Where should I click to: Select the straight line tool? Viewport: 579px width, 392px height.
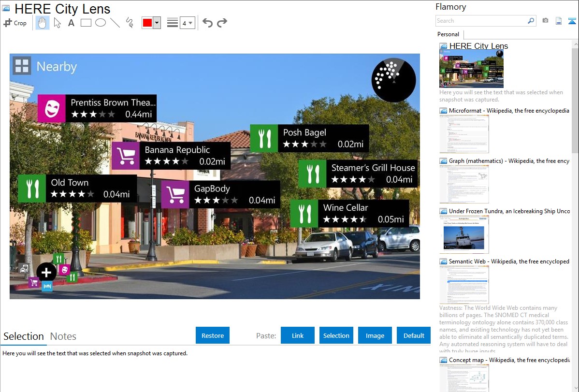[x=115, y=23]
